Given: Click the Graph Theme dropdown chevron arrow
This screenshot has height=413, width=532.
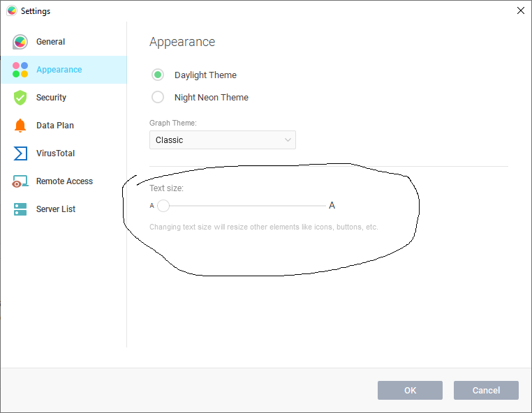Looking at the screenshot, I should point(288,140).
